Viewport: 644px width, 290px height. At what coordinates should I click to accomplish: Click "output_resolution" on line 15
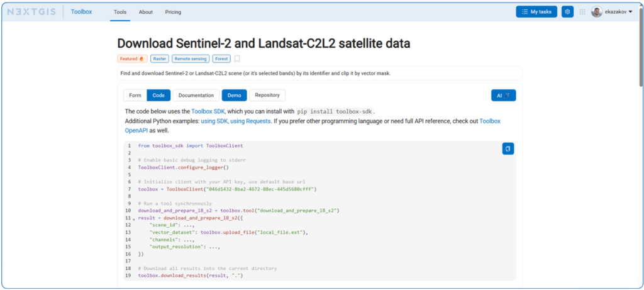click(177, 247)
